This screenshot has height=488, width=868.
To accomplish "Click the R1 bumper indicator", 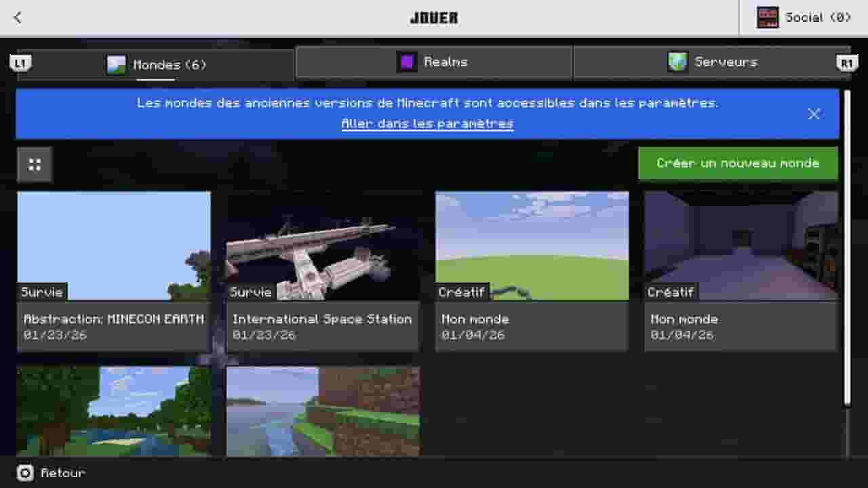I will [x=847, y=63].
